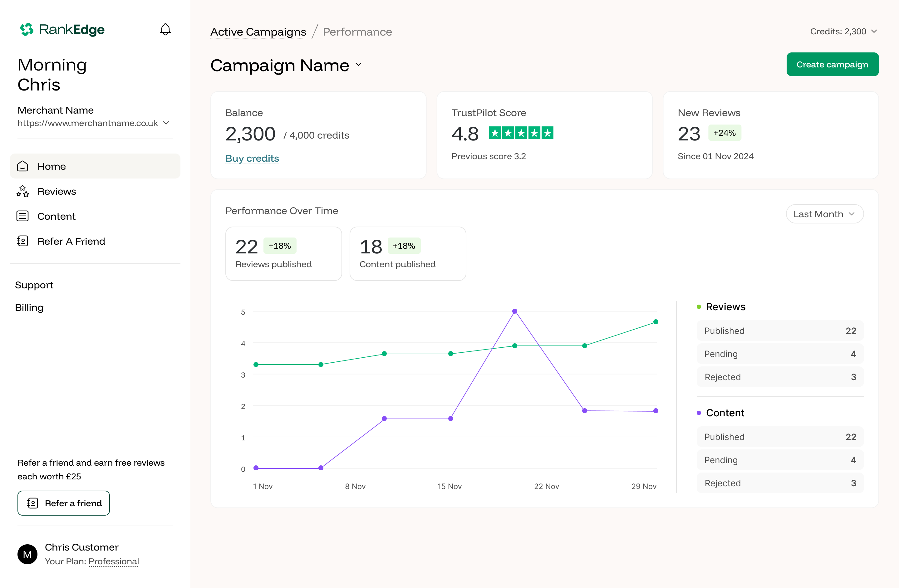Click the notification bell icon

point(165,29)
